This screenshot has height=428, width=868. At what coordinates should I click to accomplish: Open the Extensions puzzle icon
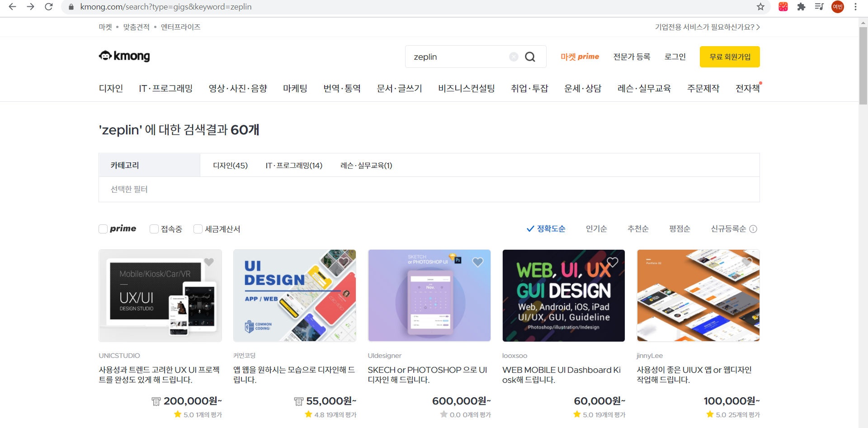click(x=801, y=7)
